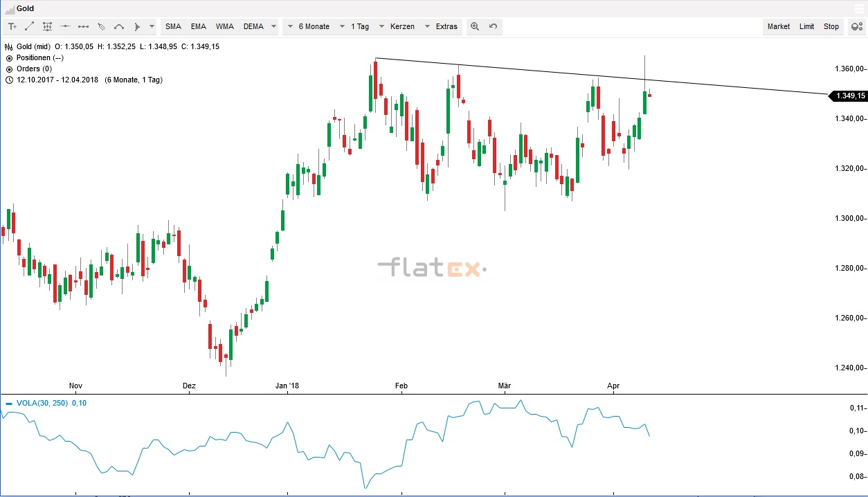Open a Stop order
Viewport: 868px width, 497px height.
(831, 26)
